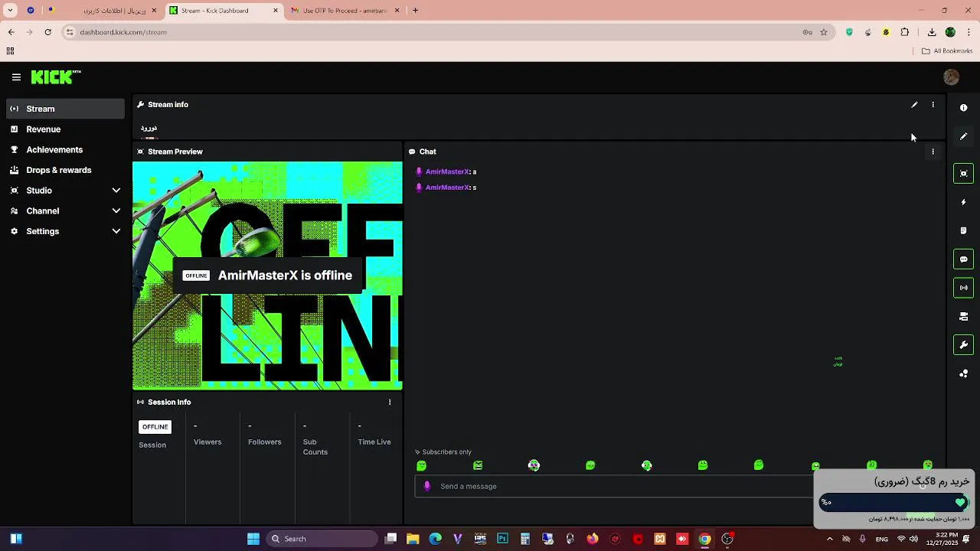The height and width of the screenshot is (551, 980).
Task: Open the ENG language indicator in the tray
Action: click(882, 540)
